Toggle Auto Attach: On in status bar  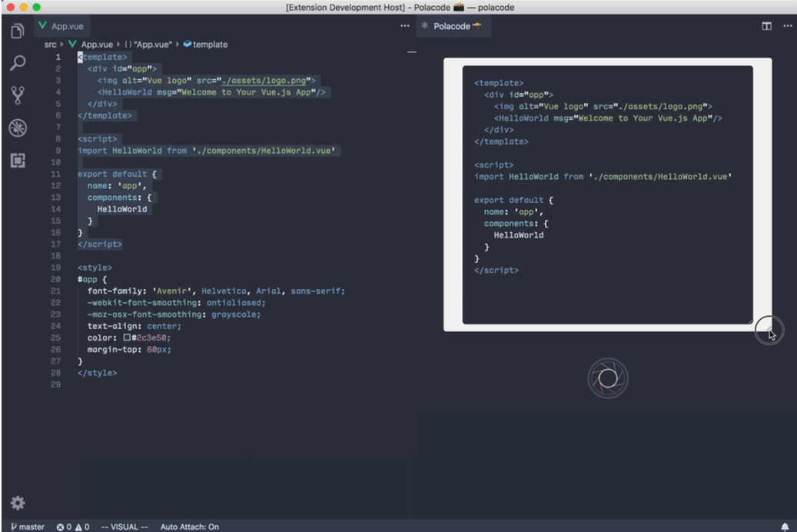tap(189, 527)
